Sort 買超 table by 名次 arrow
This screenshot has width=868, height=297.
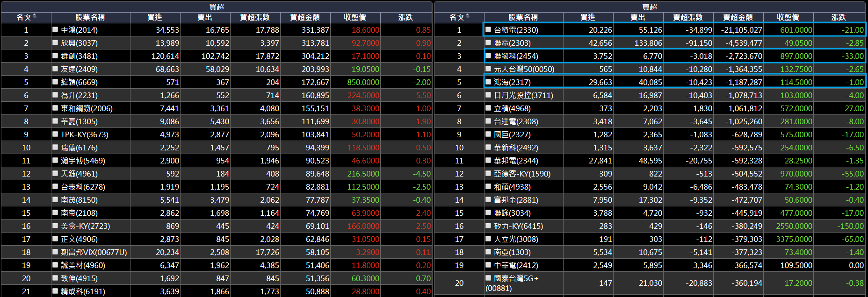point(35,17)
